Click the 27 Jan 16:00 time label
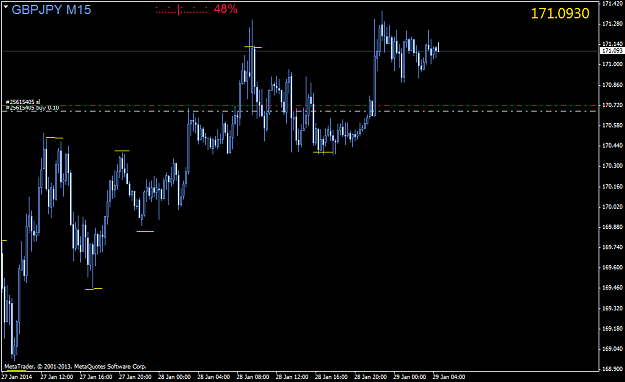 96,377
